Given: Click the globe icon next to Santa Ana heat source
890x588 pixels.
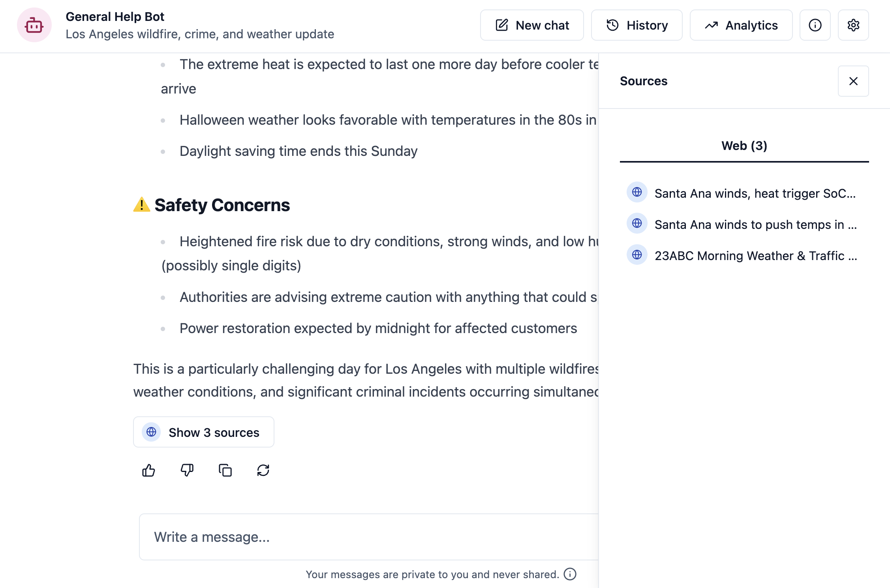Looking at the screenshot, I should pyautogui.click(x=637, y=193).
